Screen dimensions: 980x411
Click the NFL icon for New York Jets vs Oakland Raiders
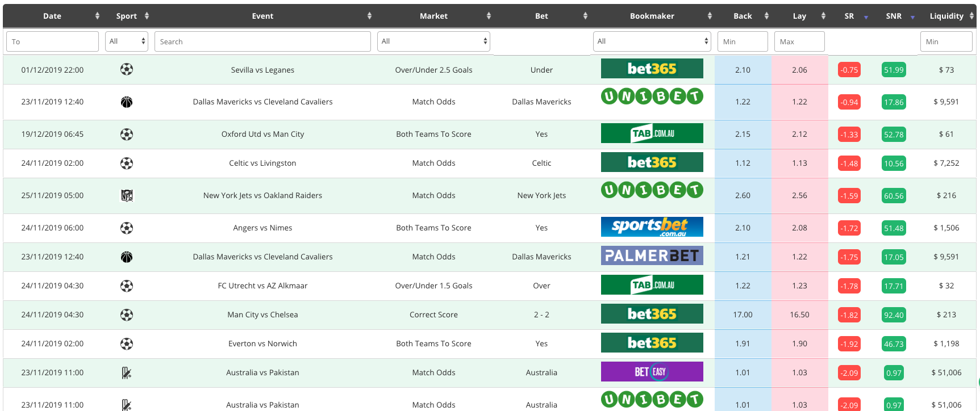(x=127, y=196)
